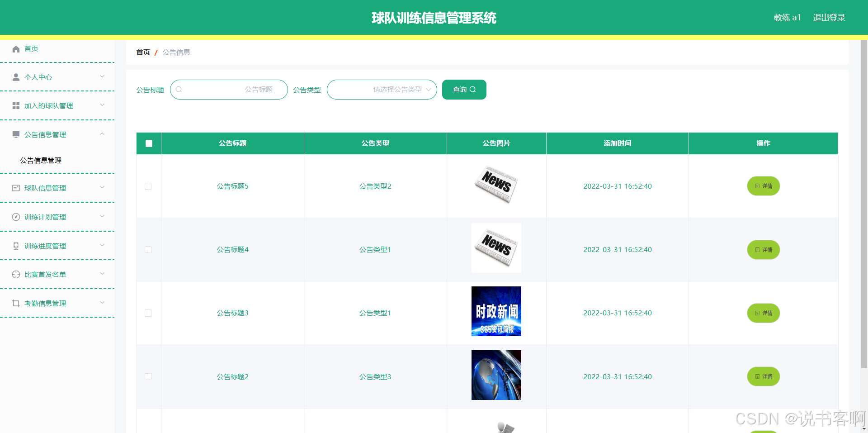Open the News image for 公告标题5
The width and height of the screenshot is (868, 433).
click(x=496, y=185)
